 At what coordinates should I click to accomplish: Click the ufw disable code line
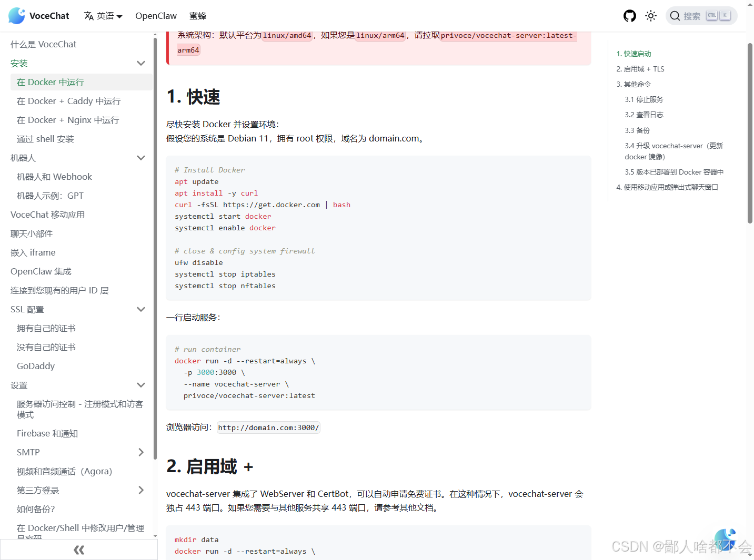pos(199,262)
